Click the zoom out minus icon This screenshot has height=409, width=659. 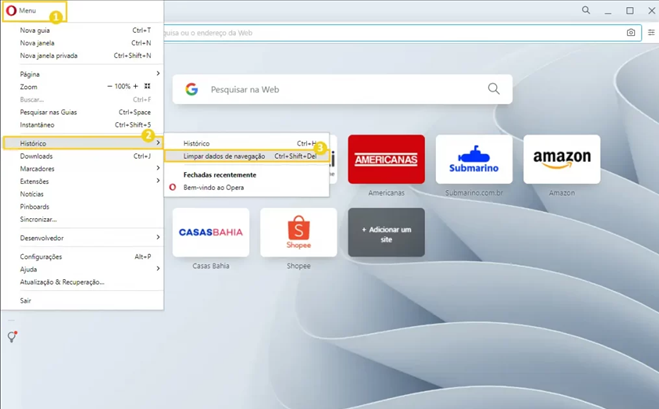[x=110, y=86]
